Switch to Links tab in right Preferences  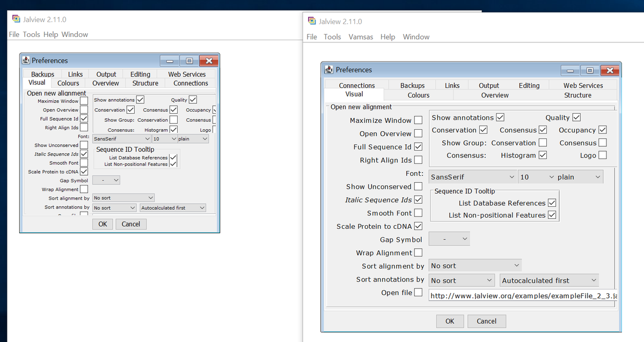click(x=452, y=85)
